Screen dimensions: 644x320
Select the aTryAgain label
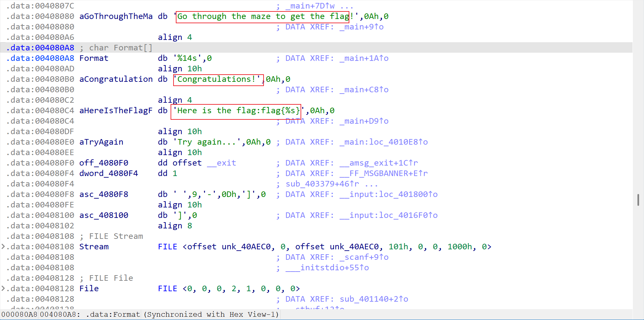[x=101, y=142]
